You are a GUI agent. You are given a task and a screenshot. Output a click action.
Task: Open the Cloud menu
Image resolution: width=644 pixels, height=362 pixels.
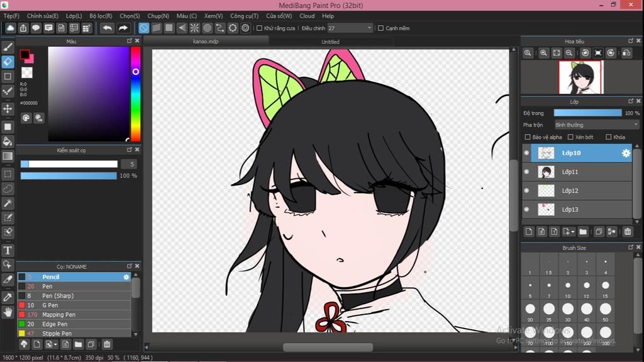(x=307, y=16)
